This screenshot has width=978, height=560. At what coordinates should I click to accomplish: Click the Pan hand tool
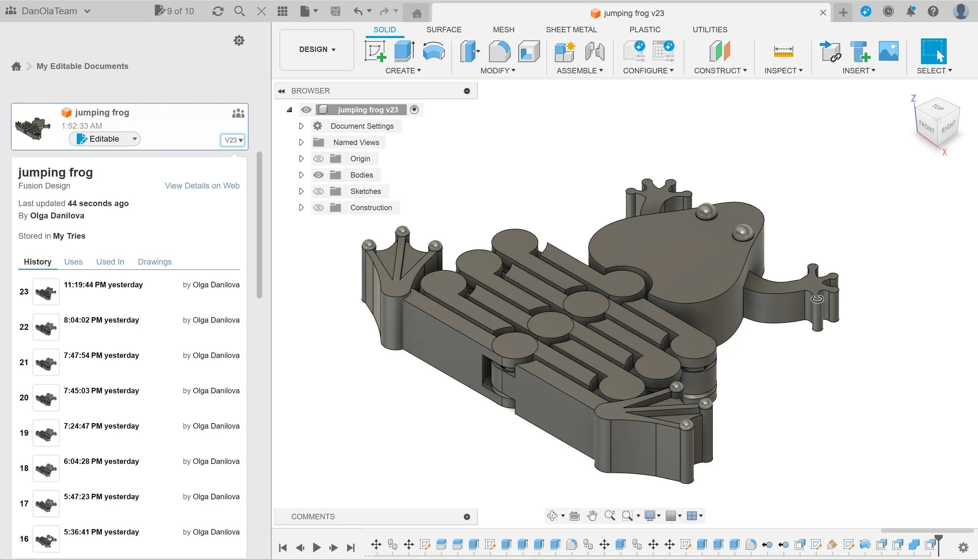click(592, 516)
